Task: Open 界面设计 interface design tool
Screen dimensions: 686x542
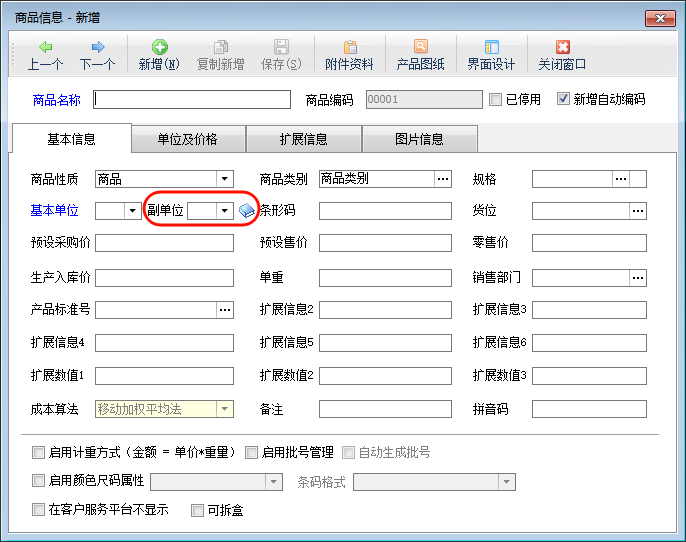Action: tap(491, 47)
